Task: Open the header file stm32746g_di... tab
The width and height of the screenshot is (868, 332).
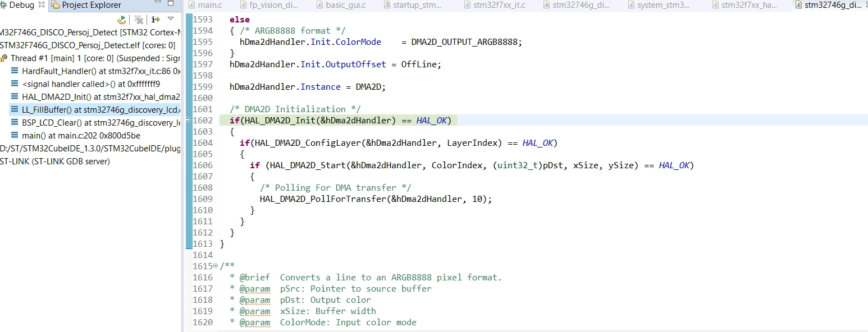Action: 575,5
